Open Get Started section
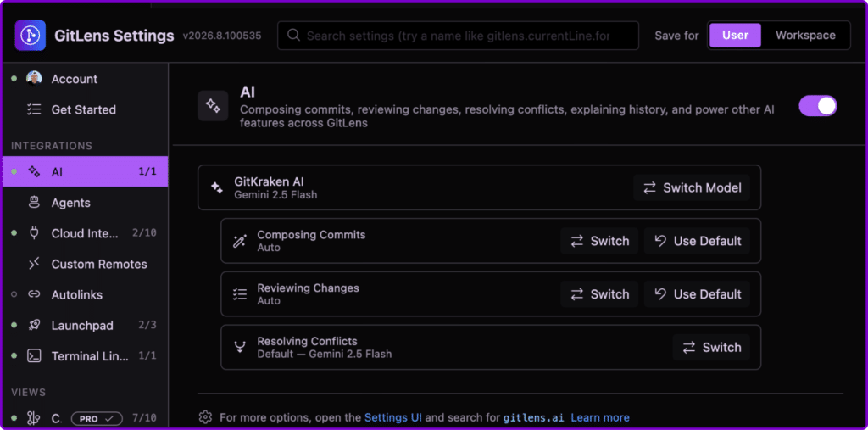Viewport: 868px width, 430px height. pyautogui.click(x=86, y=109)
